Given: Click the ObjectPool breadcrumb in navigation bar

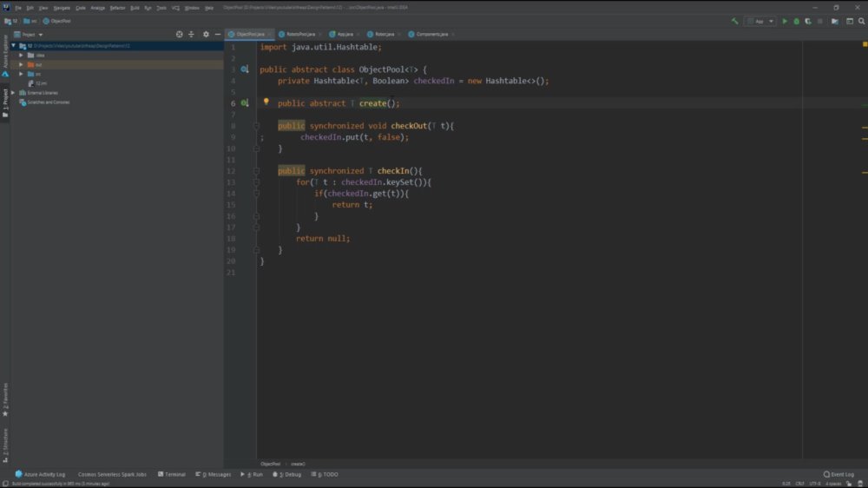Looking at the screenshot, I should click(57, 21).
